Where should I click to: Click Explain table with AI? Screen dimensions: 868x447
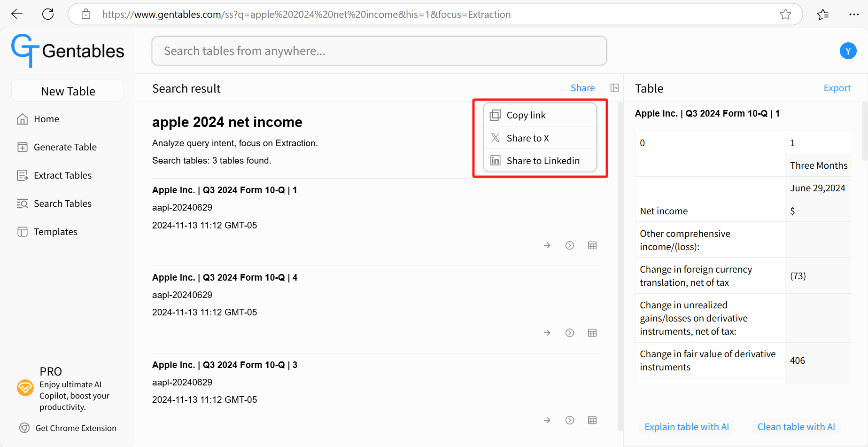tap(687, 427)
